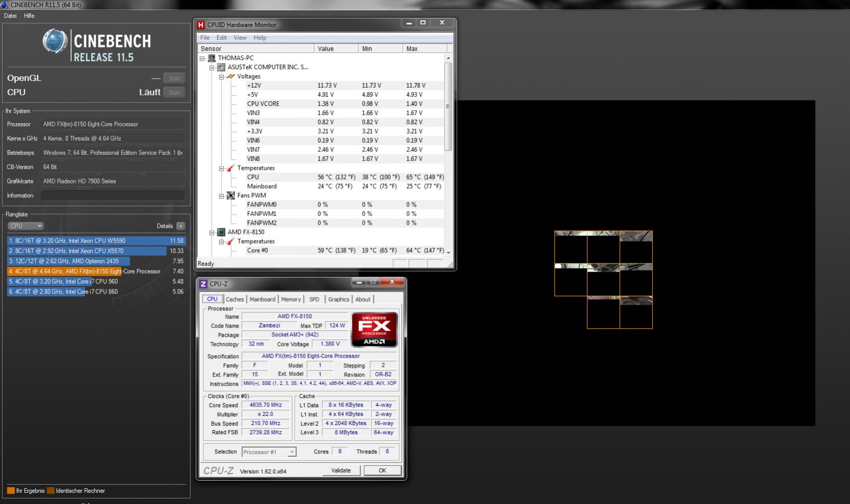Click the Cinebench title bar sphere icon

tap(4, 5)
